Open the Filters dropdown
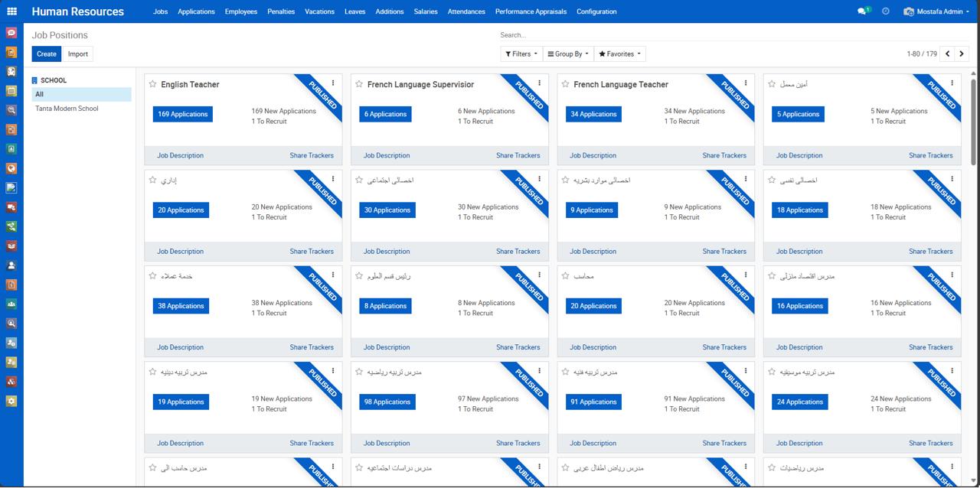 pos(520,54)
